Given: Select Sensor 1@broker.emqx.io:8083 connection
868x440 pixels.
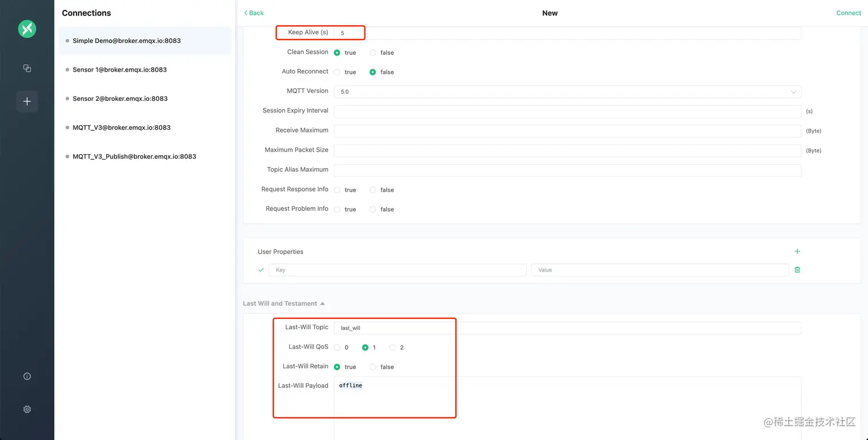Looking at the screenshot, I should (145, 69).
